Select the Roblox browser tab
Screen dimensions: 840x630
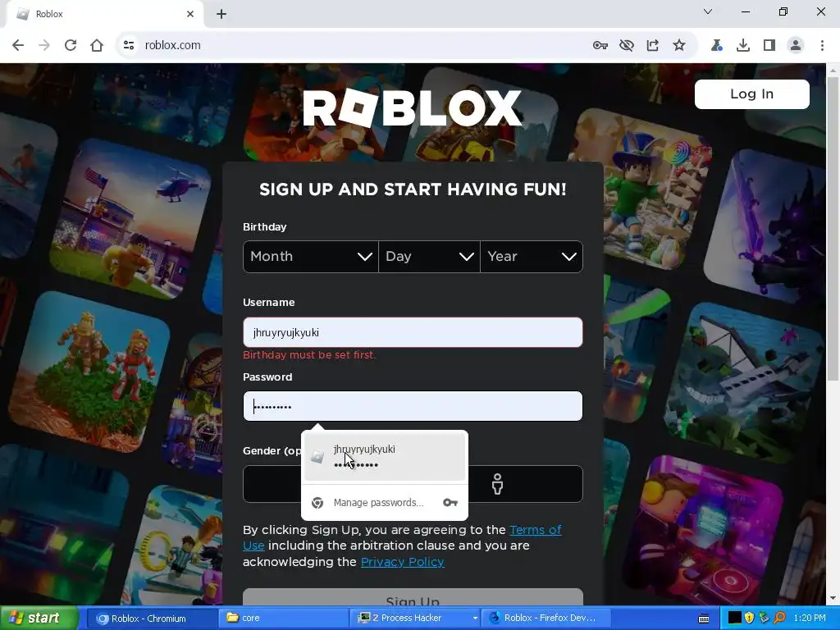click(104, 14)
